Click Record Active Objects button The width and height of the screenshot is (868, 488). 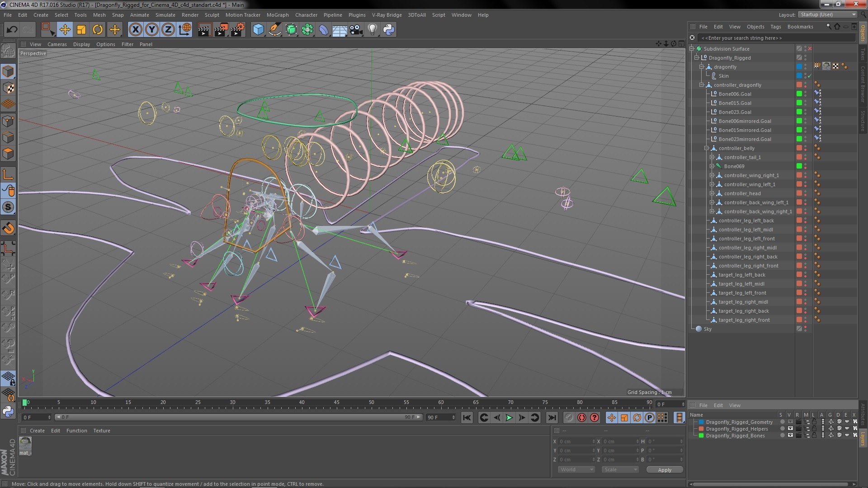[569, 418]
